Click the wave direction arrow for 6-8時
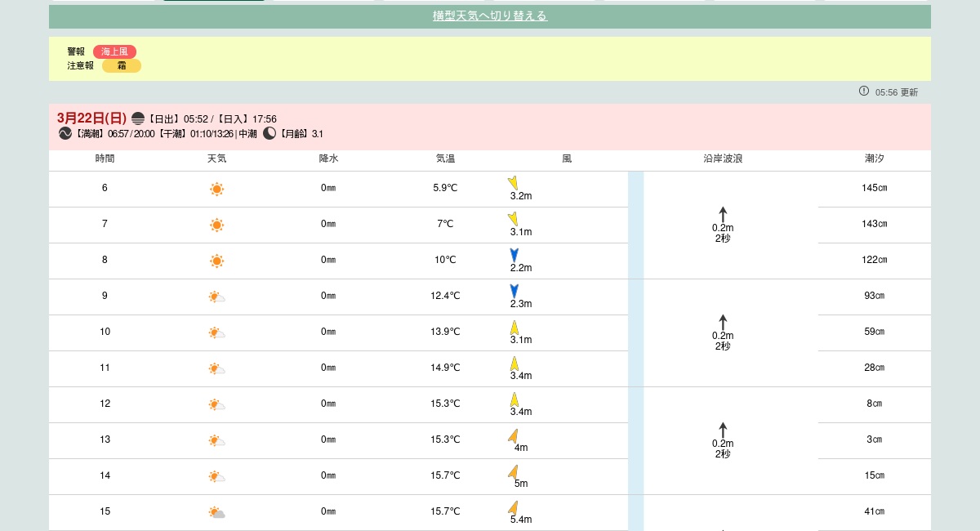 coord(723,214)
